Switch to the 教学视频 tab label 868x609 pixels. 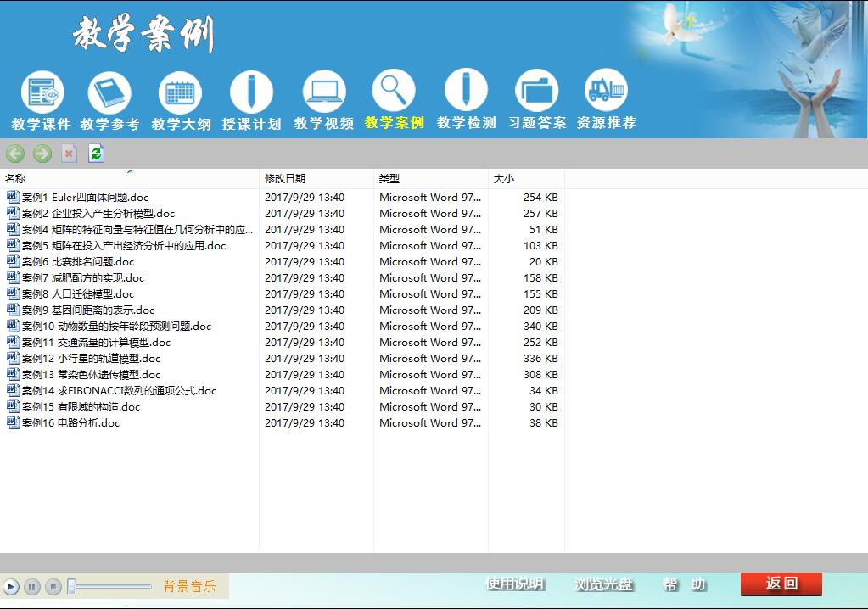pyautogui.click(x=324, y=123)
